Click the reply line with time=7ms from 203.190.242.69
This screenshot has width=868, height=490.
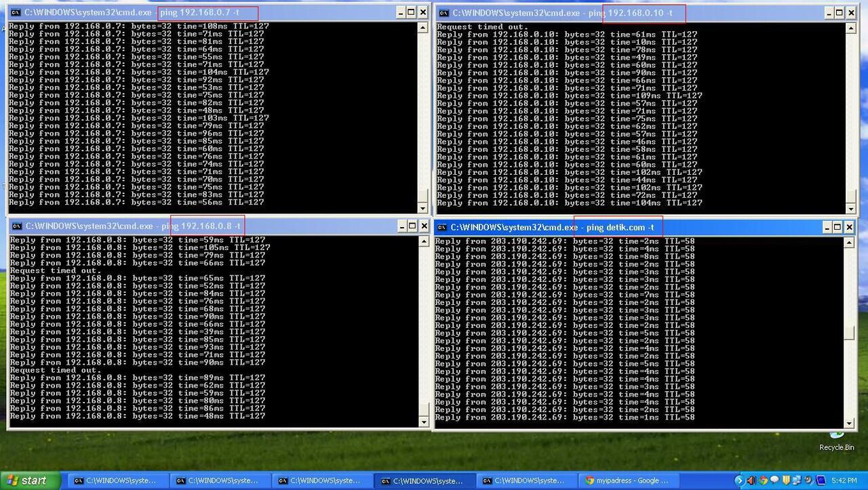565,295
